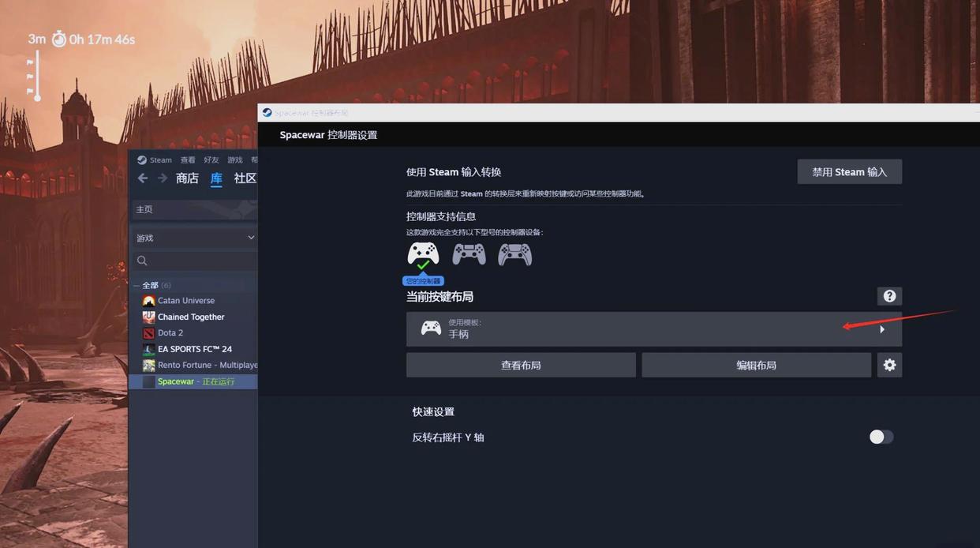980x548 pixels.
Task: Open the 使用模板 手柄 layout arrow
Action: coord(882,329)
